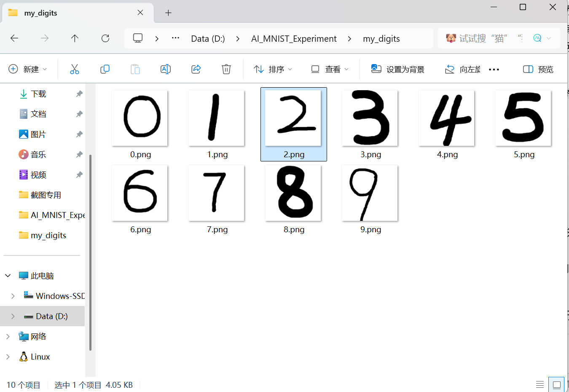Switch to large thumbnails view icon
The height and width of the screenshot is (392, 569).
(556, 384)
